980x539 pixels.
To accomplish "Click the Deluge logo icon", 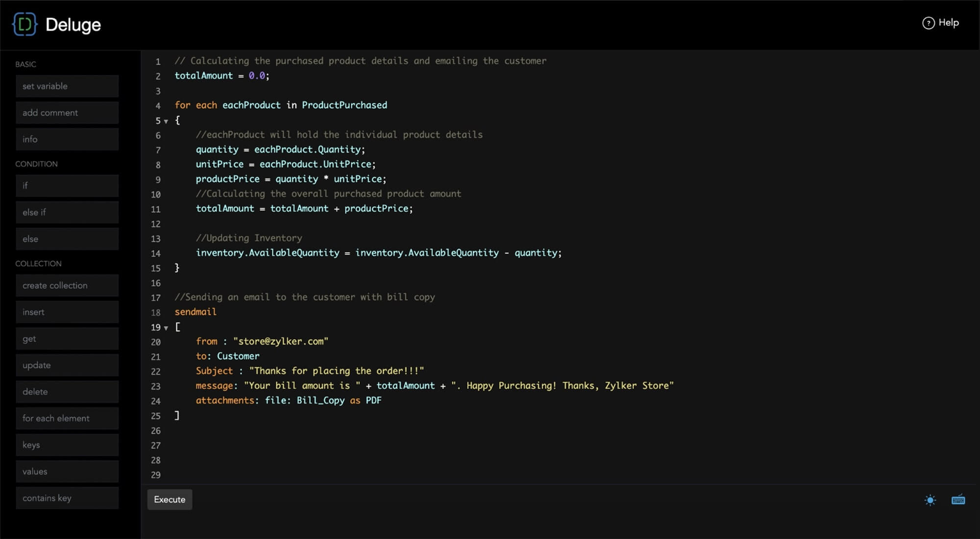I will click(x=24, y=24).
